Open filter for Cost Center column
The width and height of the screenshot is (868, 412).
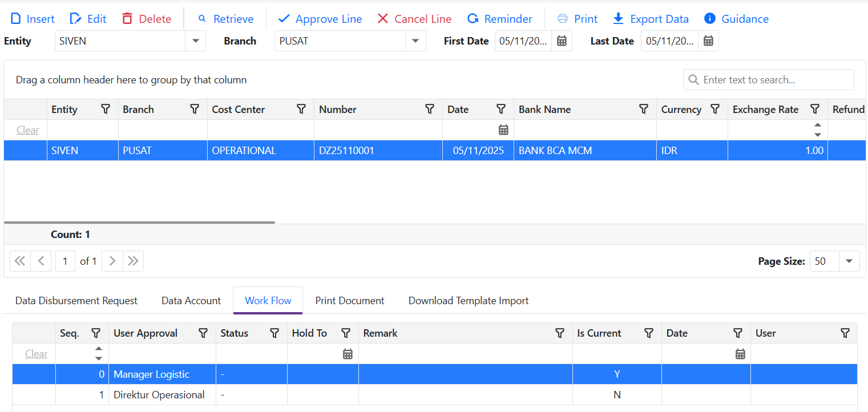[x=301, y=109]
